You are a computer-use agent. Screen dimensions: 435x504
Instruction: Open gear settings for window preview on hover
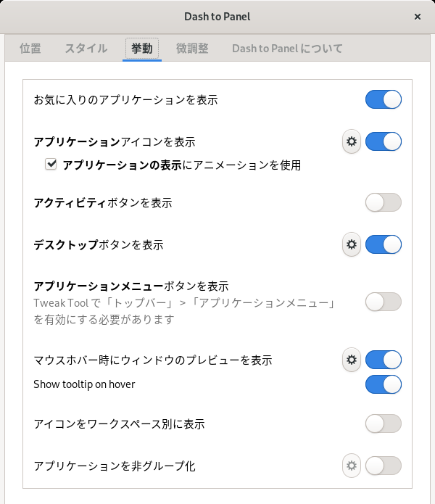pos(352,360)
